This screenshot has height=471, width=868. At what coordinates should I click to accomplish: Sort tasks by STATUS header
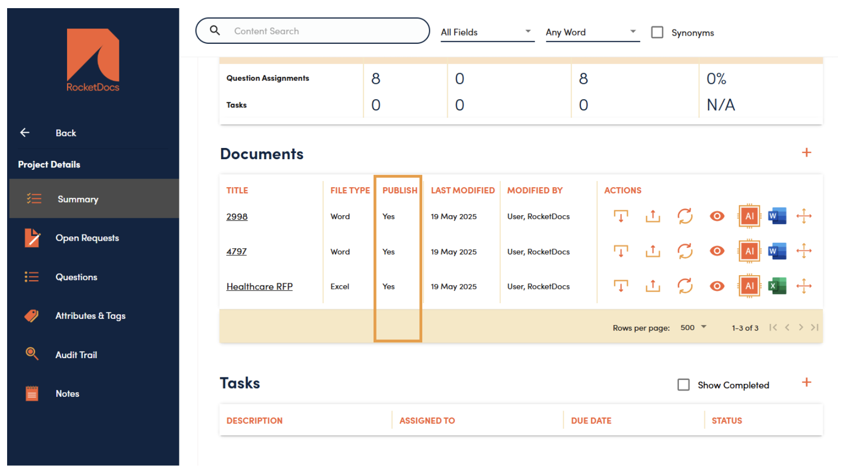[x=727, y=421]
